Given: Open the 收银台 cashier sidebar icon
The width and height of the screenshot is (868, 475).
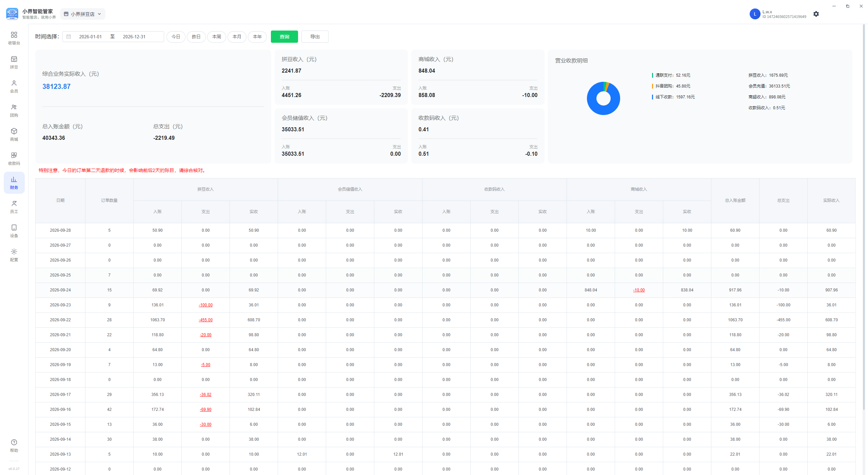Looking at the screenshot, I should 14,38.
